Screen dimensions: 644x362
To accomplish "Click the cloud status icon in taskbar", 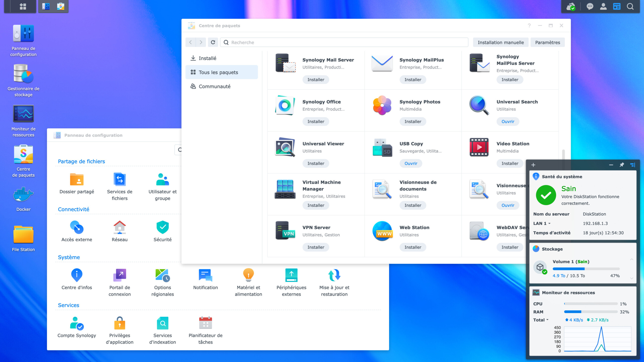I will 571,7.
